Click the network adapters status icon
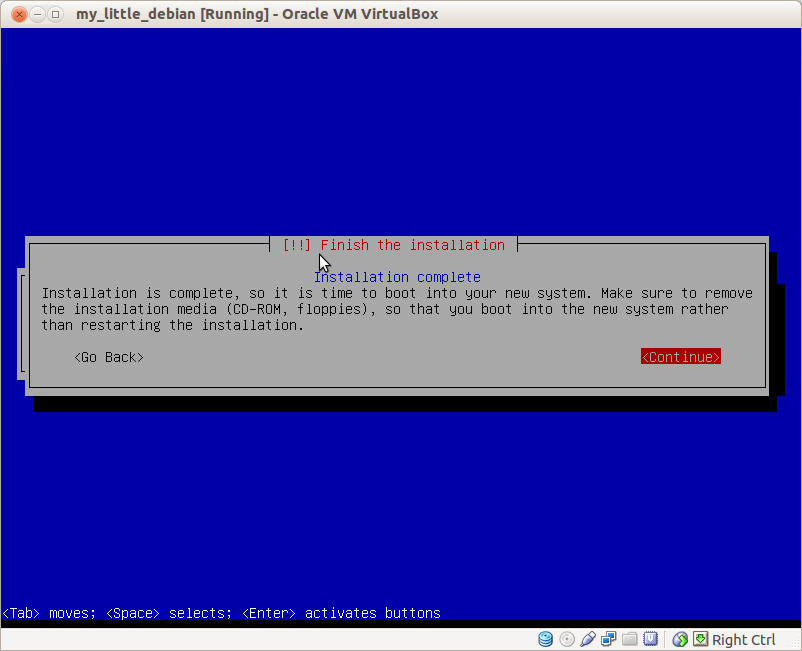Image resolution: width=802 pixels, height=651 pixels. point(609,639)
